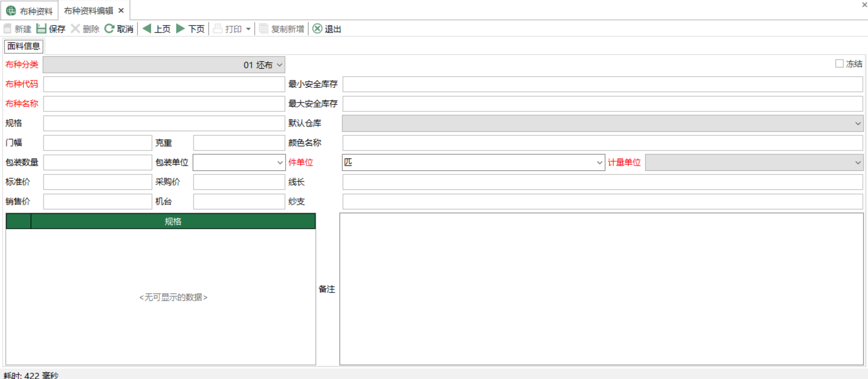Click inside the 备注 text area
The width and height of the screenshot is (868, 379).
pos(602,289)
